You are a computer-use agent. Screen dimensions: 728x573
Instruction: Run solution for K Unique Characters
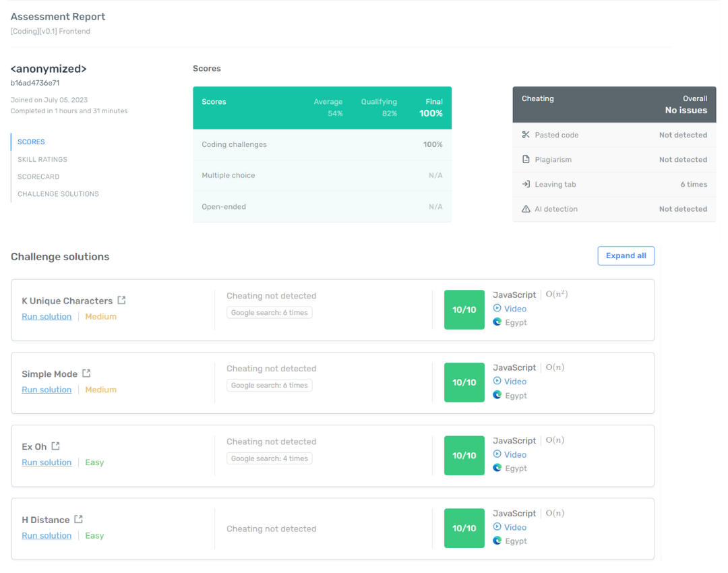[47, 316]
